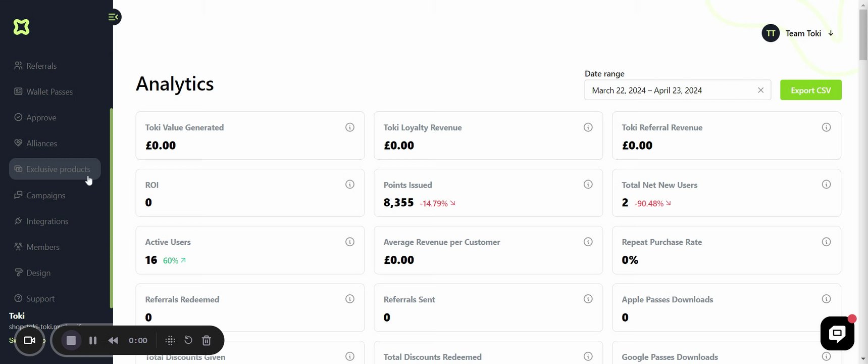868x364 pixels.
Task: Show info for Points Issued
Action: (x=588, y=185)
